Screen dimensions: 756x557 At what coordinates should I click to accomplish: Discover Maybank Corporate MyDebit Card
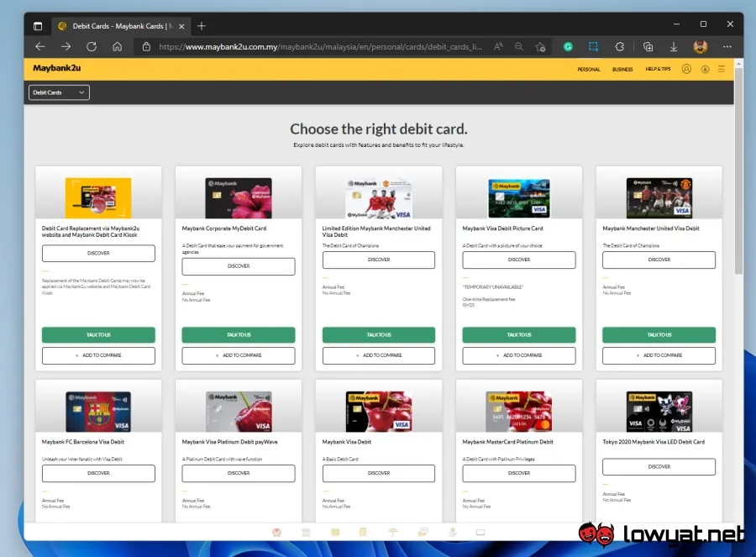(x=239, y=266)
